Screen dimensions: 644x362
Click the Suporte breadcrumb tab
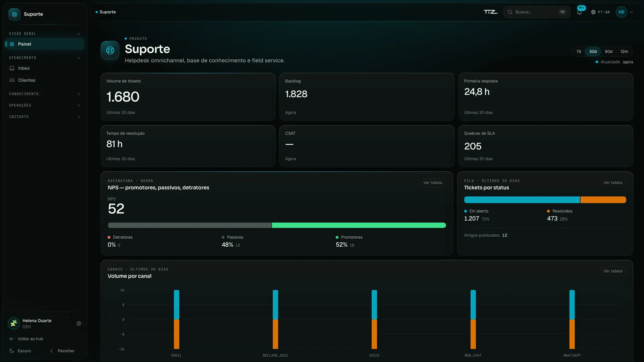(106, 12)
